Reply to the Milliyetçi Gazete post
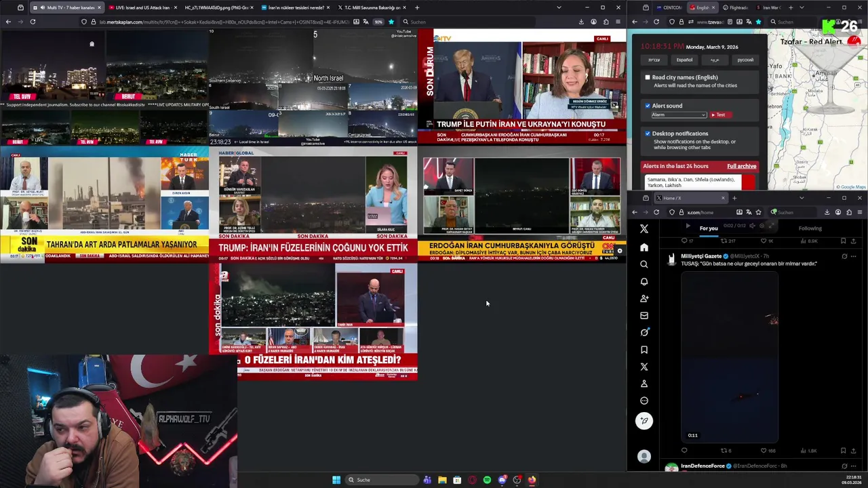The image size is (868, 488). 684,451
